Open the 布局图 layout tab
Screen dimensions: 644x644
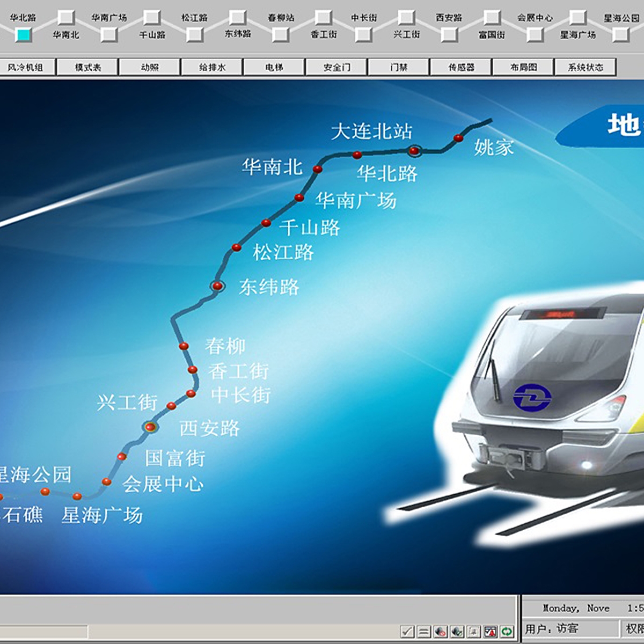tap(523, 67)
